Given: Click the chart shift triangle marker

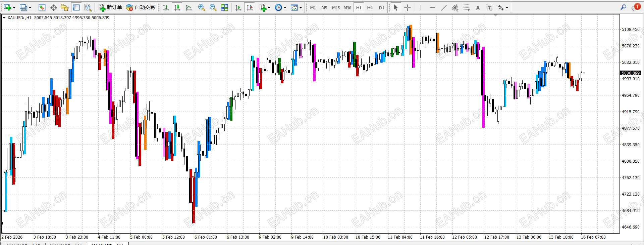Looking at the screenshot, I should (x=495, y=15).
